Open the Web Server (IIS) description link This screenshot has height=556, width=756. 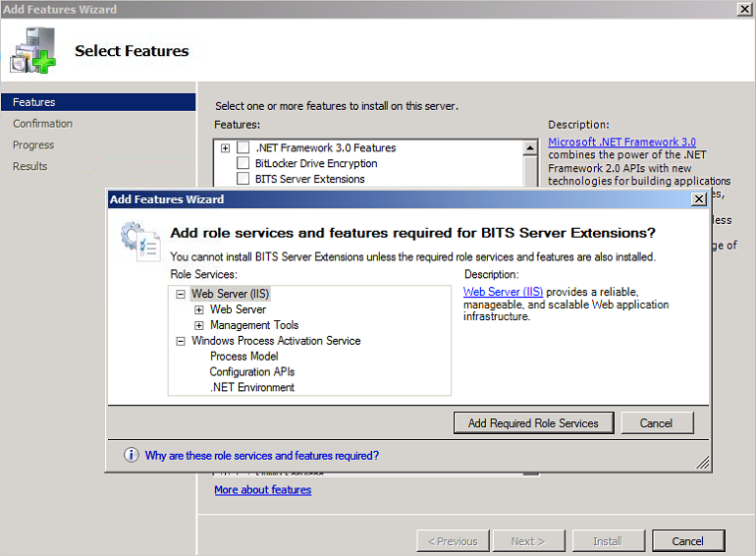pos(503,292)
